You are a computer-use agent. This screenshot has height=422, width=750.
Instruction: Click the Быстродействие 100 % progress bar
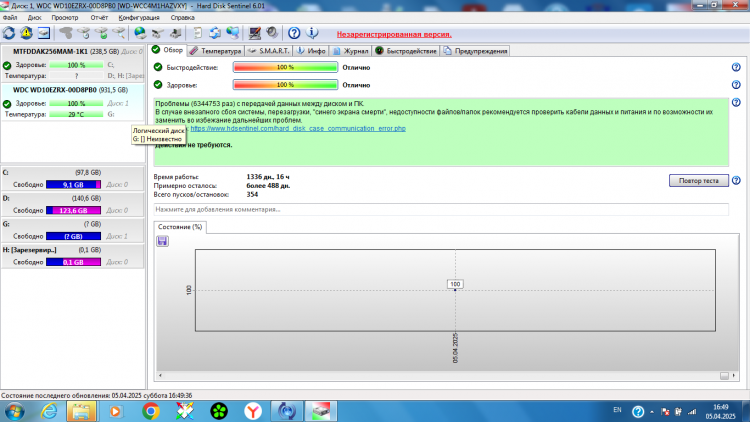pyautogui.click(x=286, y=67)
